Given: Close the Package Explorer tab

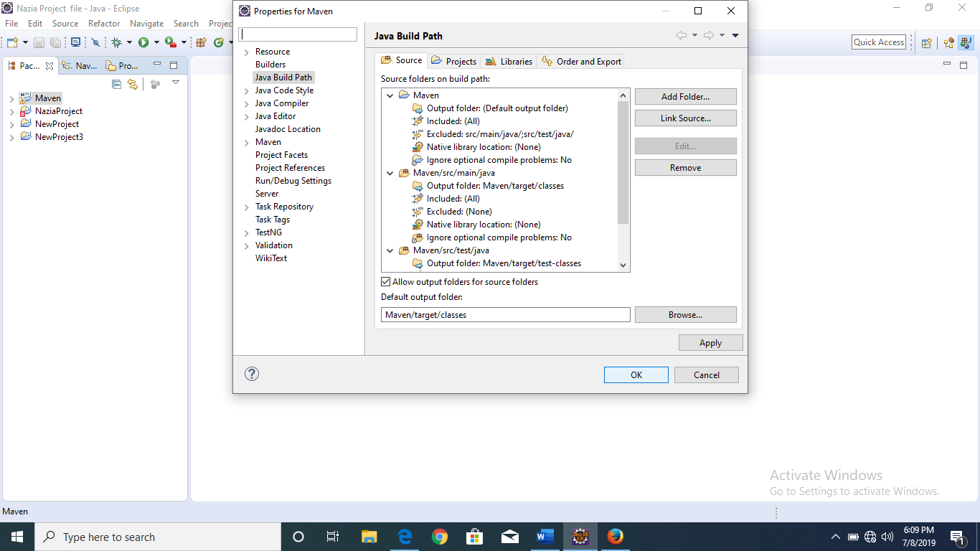Looking at the screenshot, I should [50, 66].
